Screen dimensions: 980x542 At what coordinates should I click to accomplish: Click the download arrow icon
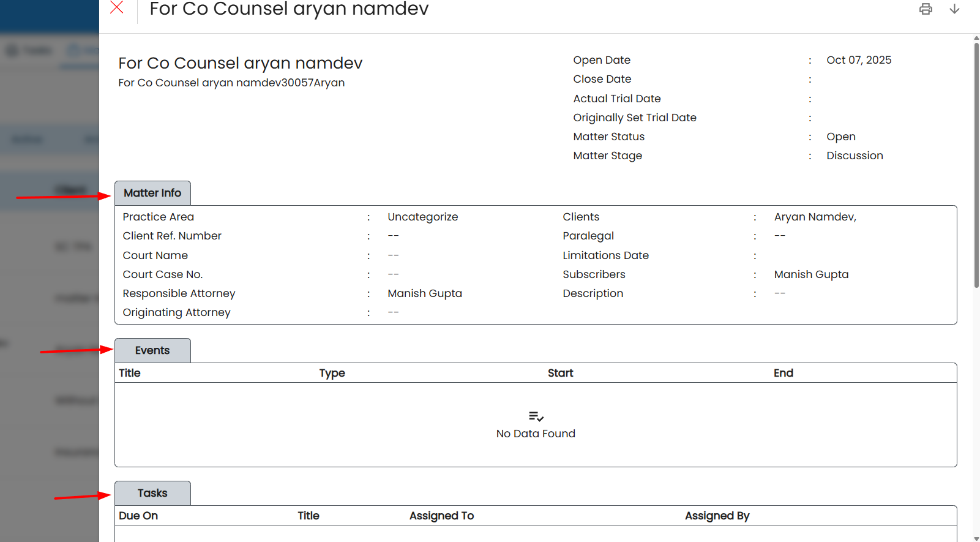coord(954,9)
